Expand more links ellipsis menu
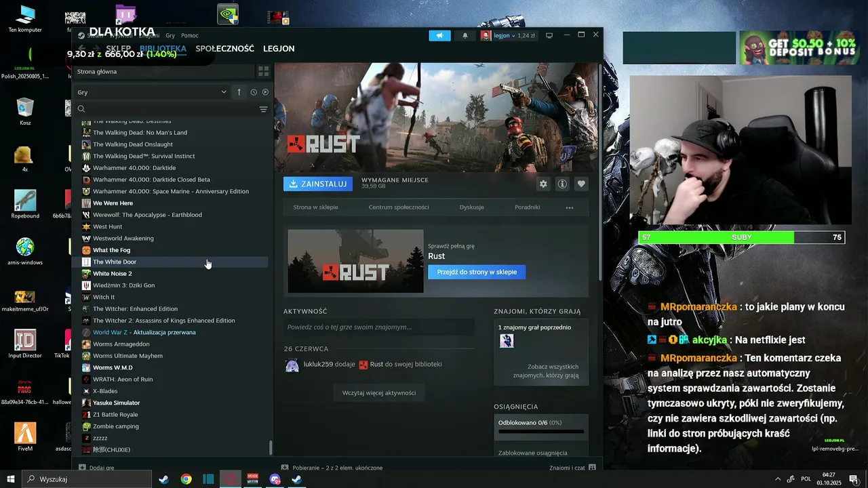 (570, 207)
